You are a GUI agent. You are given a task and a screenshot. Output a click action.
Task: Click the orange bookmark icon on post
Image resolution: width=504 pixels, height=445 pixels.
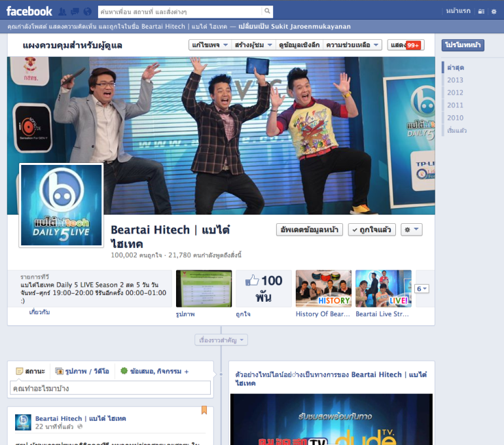204,410
